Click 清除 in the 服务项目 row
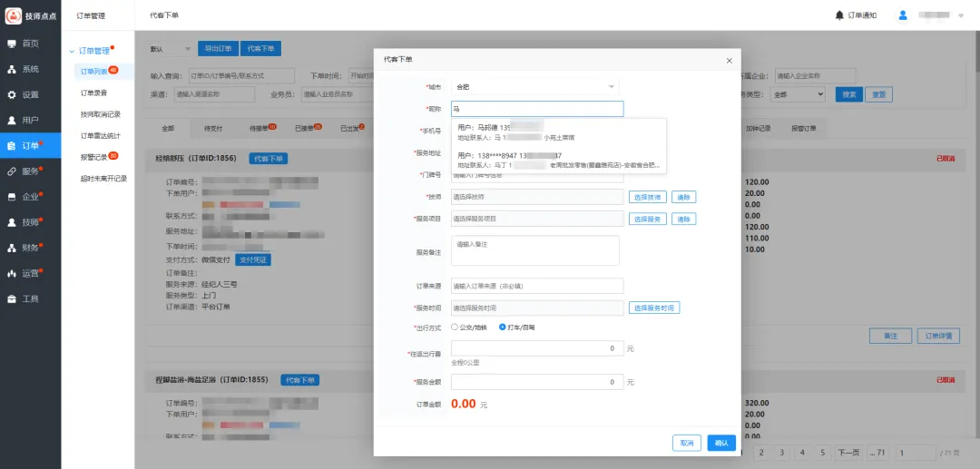The height and width of the screenshot is (469, 980). 684,220
